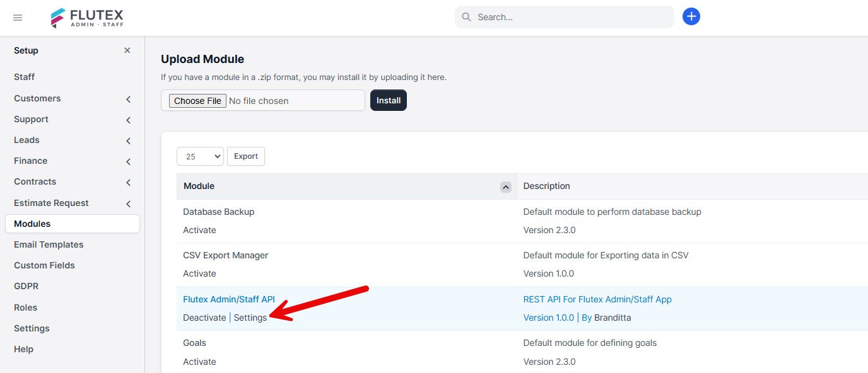The width and height of the screenshot is (868, 373).
Task: Click Default module to perform database backup
Action: [x=612, y=212]
